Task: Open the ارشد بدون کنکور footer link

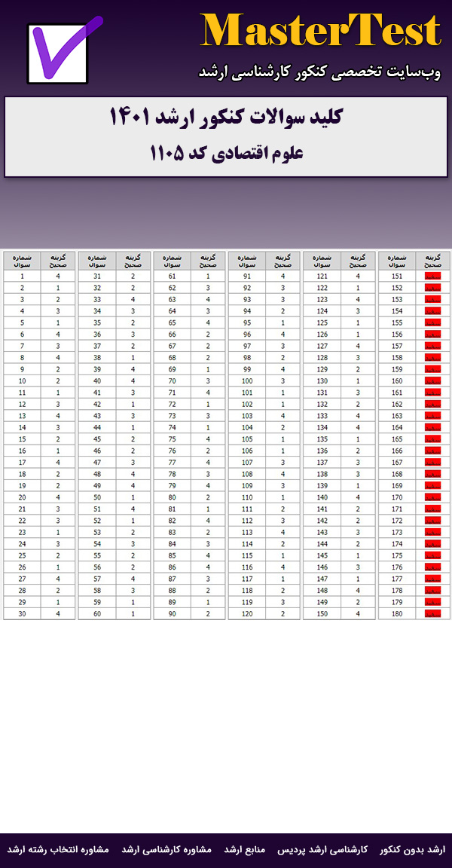Action: [413, 849]
